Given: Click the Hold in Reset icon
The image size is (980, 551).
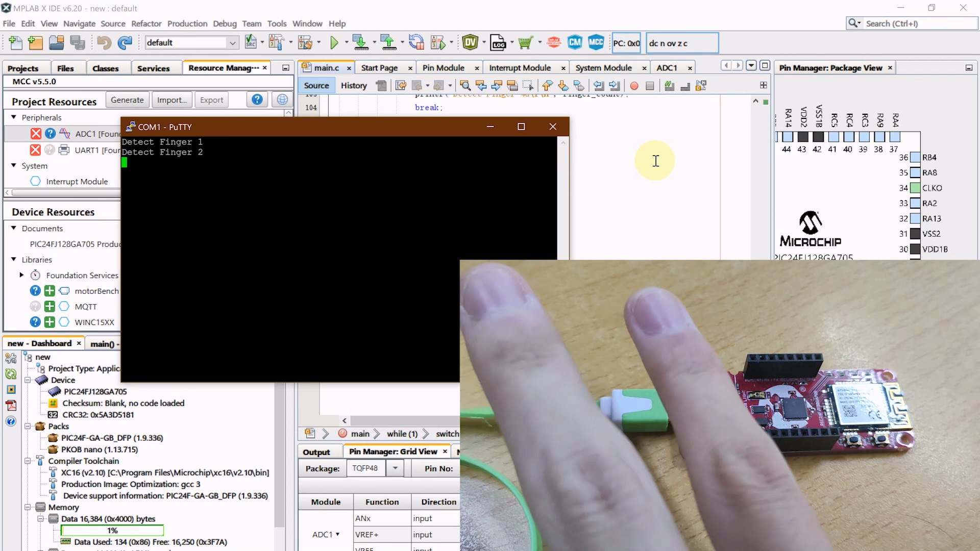Looking at the screenshot, I should coord(416,42).
